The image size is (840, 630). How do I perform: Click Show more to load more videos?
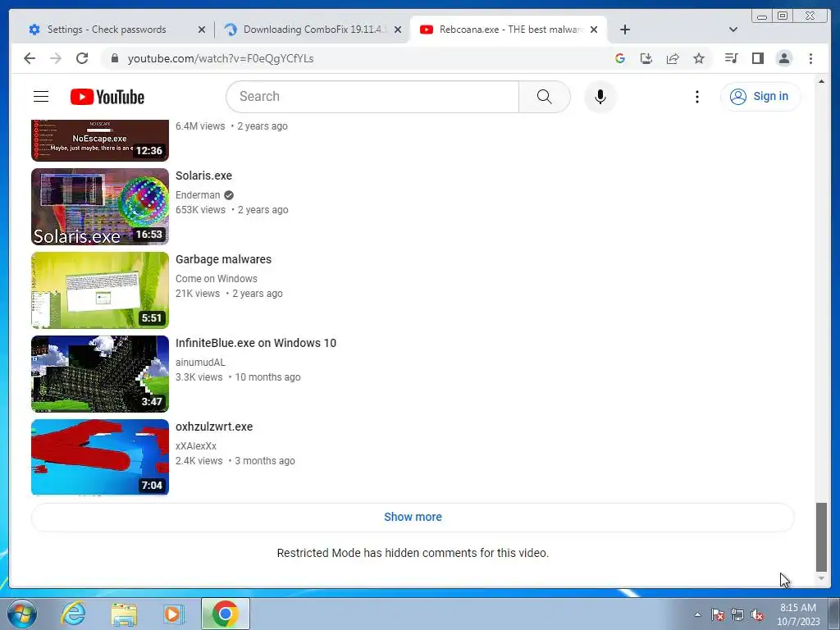coord(413,517)
